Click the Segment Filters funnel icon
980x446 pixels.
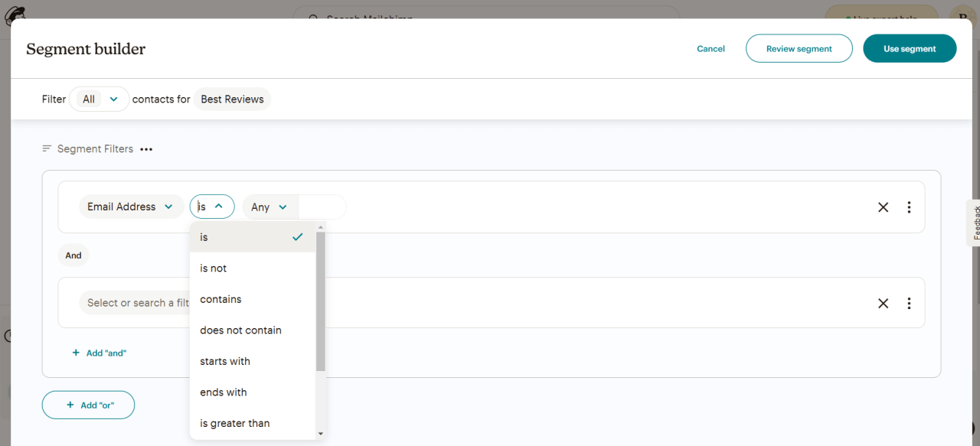point(46,149)
